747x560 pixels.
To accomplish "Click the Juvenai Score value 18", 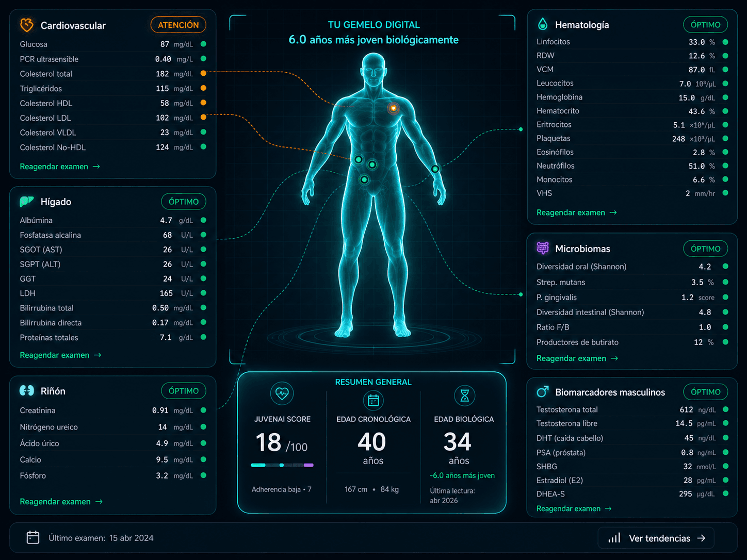I will (x=268, y=442).
